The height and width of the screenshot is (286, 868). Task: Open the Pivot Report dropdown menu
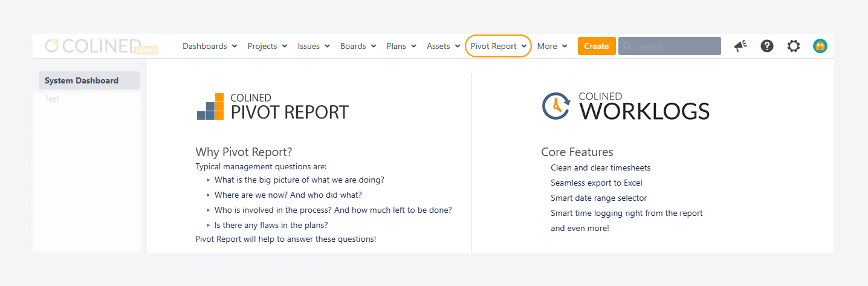point(498,46)
